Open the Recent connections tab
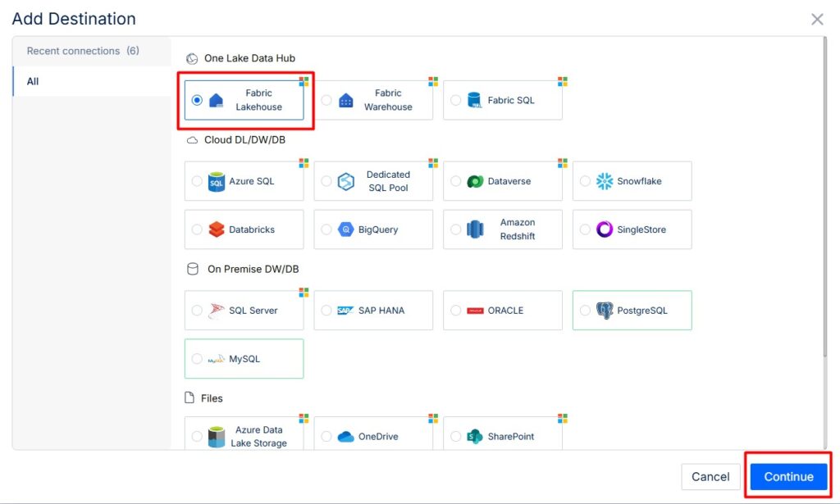The height and width of the screenshot is (504, 840). 83,51
